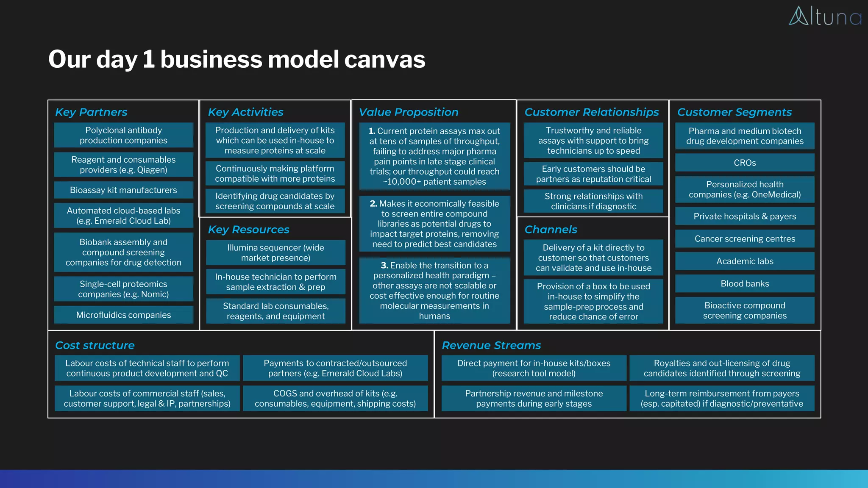Select 'Strong relationships with clinicians if diagnostic'
This screenshot has height=488, width=868.
tap(593, 201)
